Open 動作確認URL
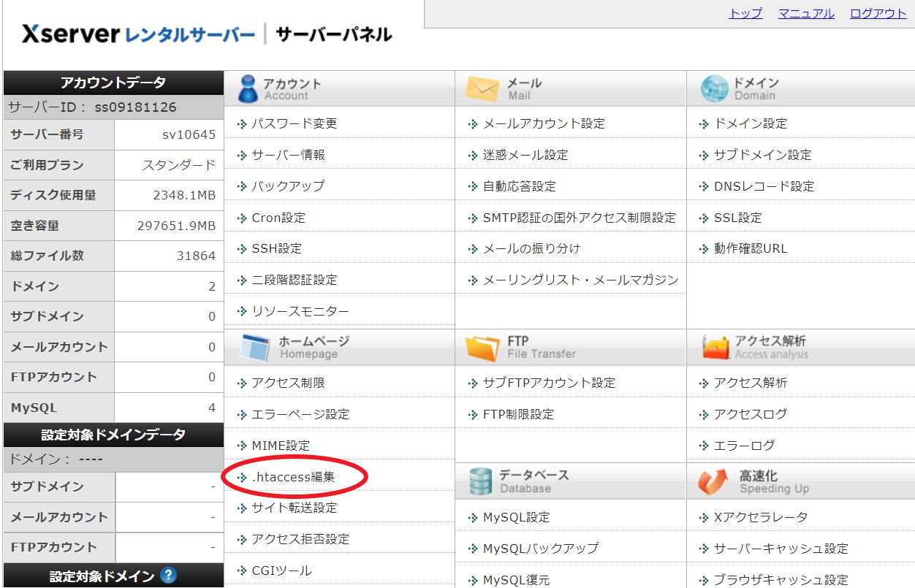The image size is (915, 588). tap(751, 248)
